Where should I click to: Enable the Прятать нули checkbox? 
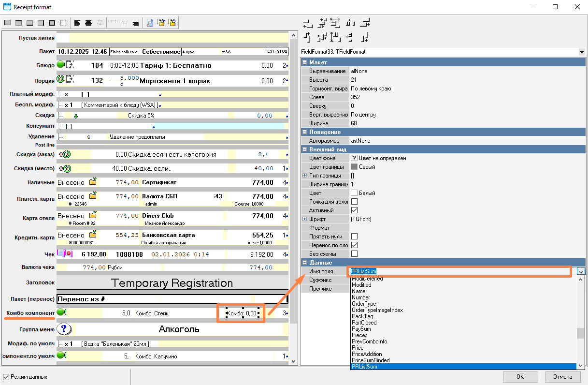pyautogui.click(x=354, y=237)
